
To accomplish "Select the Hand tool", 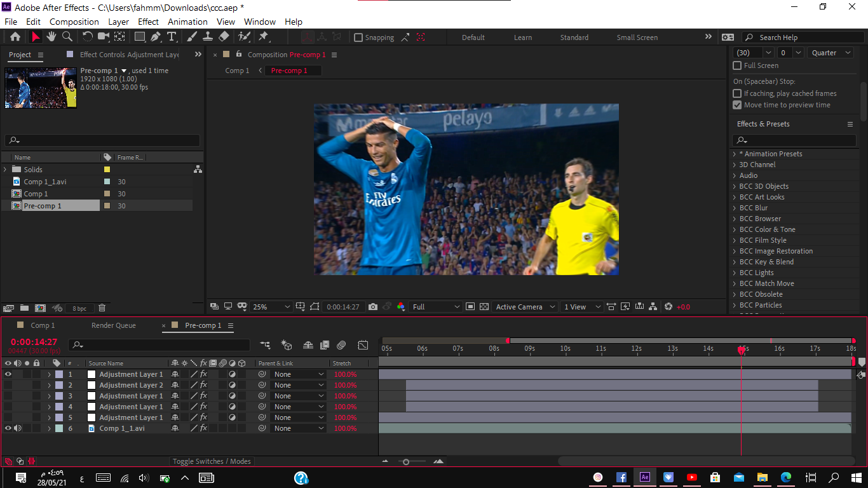I will click(51, 37).
